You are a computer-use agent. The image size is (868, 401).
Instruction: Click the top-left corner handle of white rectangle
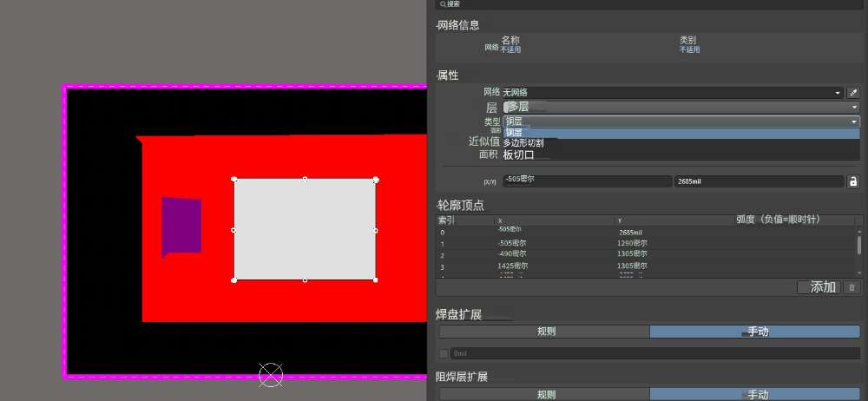234,179
